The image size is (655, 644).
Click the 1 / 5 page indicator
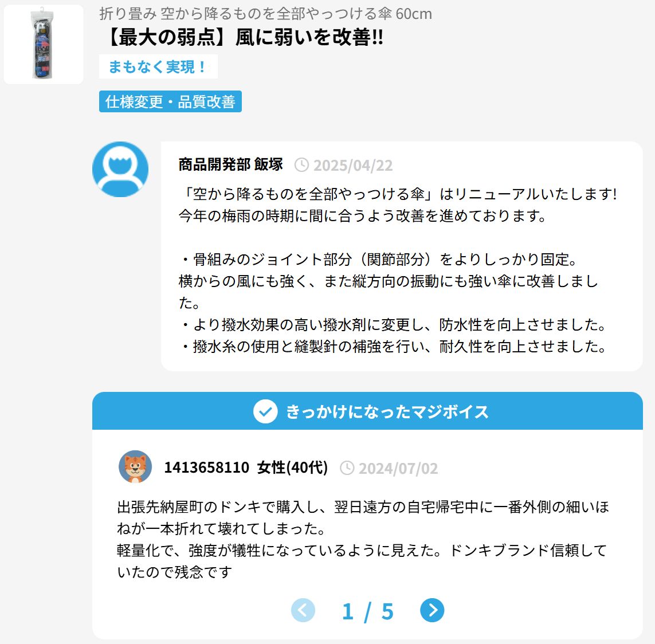367,611
